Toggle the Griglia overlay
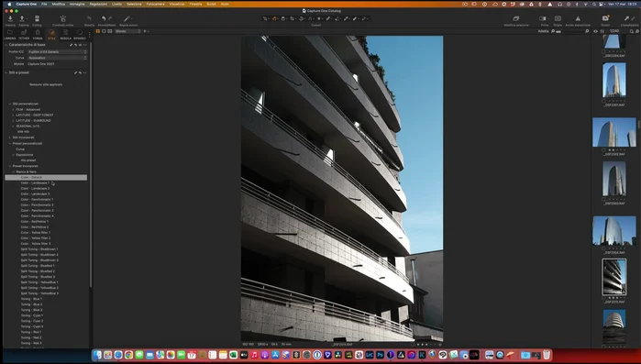Viewport: 641px width, 364px height. 558,18
